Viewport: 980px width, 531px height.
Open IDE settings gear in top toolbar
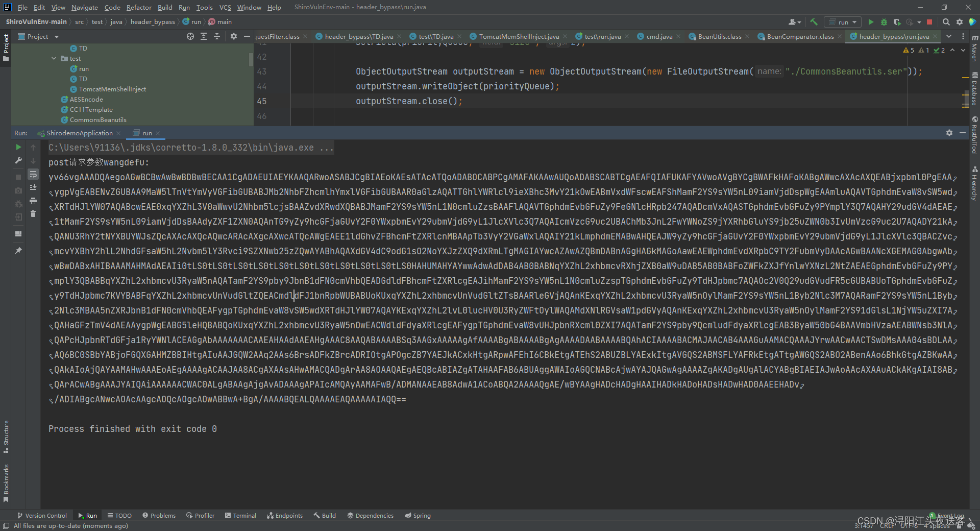pos(960,22)
